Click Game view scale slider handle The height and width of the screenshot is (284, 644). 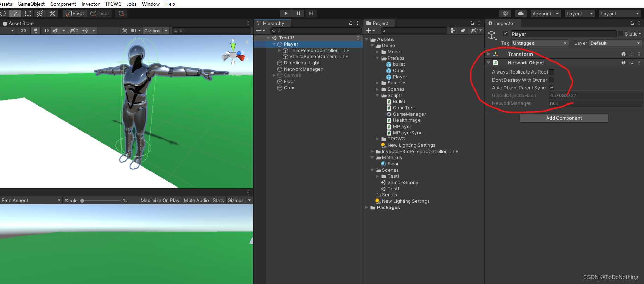pos(82,201)
